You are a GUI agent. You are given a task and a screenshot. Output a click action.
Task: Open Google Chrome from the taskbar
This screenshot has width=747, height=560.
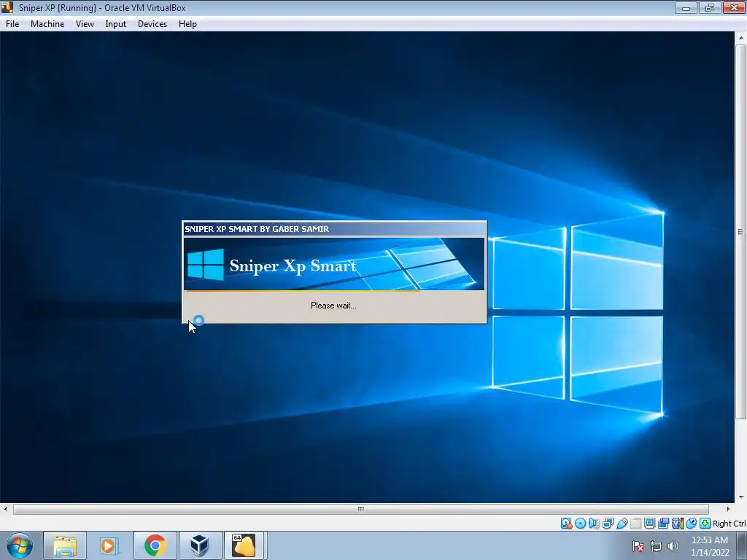click(x=155, y=545)
